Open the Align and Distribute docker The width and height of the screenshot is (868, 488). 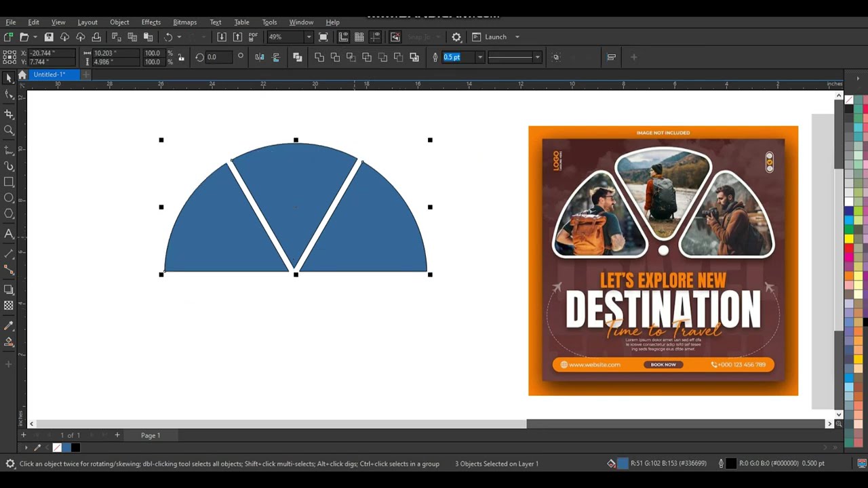(x=611, y=57)
